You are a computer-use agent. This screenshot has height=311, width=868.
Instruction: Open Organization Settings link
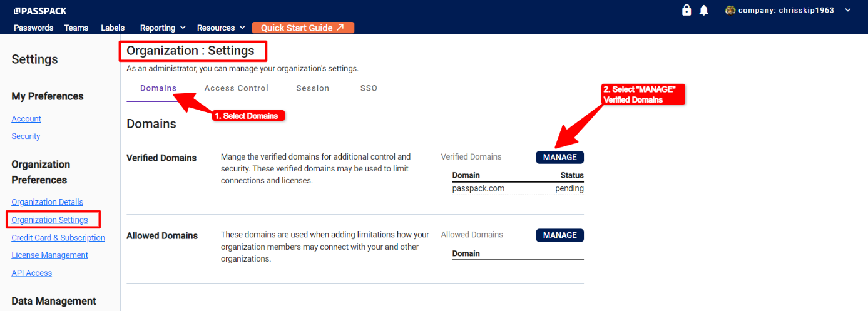coord(49,220)
